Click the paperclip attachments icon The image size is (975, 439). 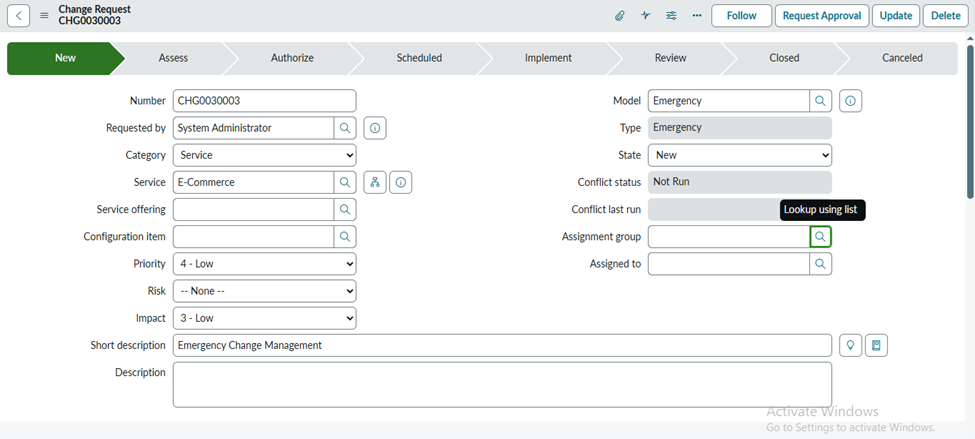620,16
